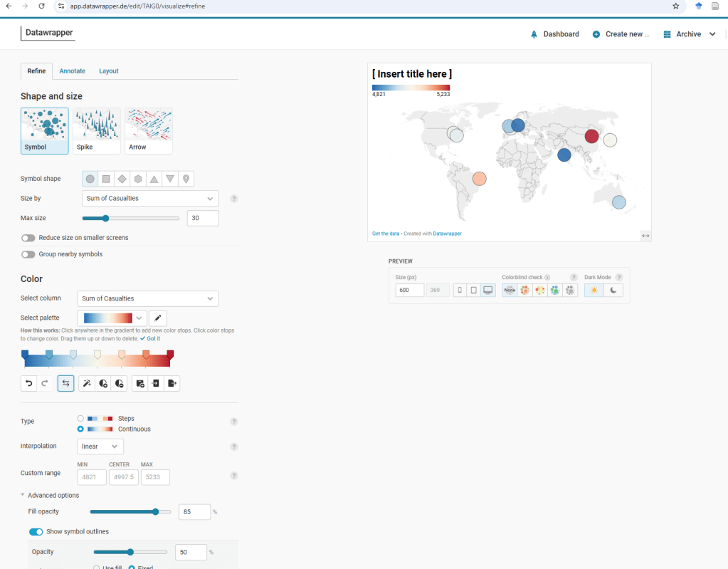Toggle Reduce size on smaller screens
Image resolution: width=728 pixels, height=569 pixels.
(28, 237)
